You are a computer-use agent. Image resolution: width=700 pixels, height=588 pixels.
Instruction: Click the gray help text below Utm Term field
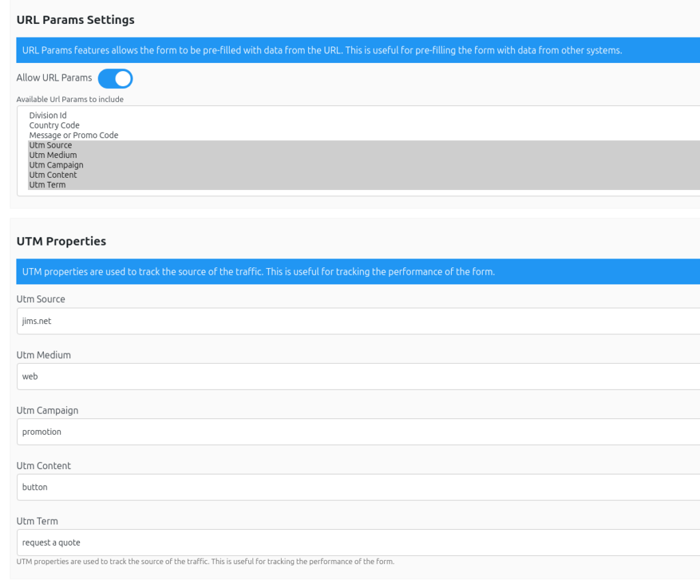click(x=205, y=562)
